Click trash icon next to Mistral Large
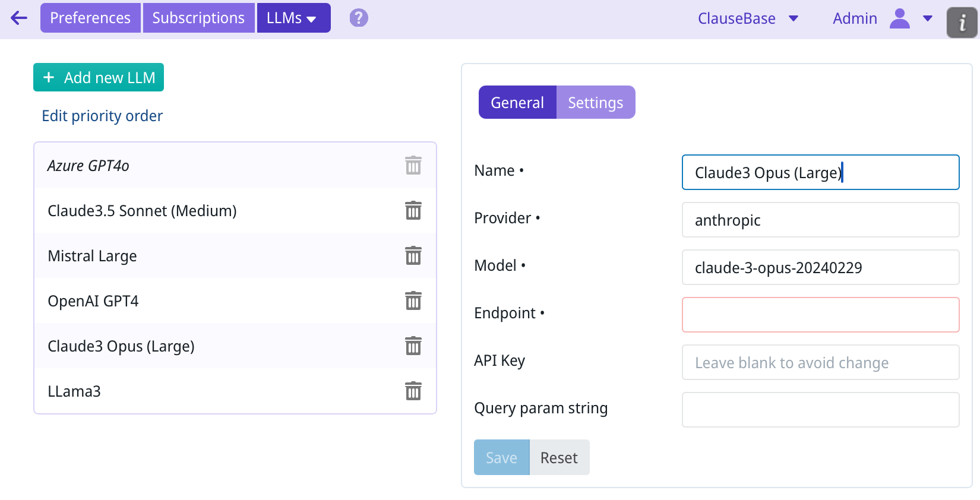The width and height of the screenshot is (980, 500). pyautogui.click(x=413, y=255)
